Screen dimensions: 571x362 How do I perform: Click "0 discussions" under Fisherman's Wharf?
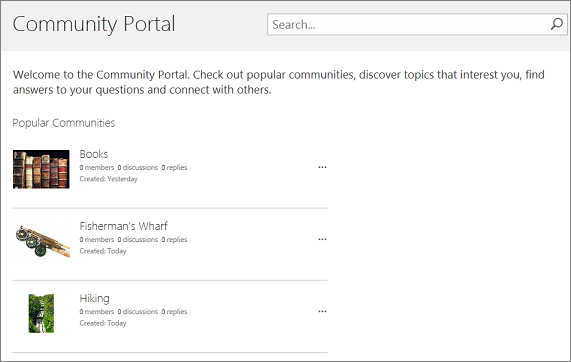point(138,240)
